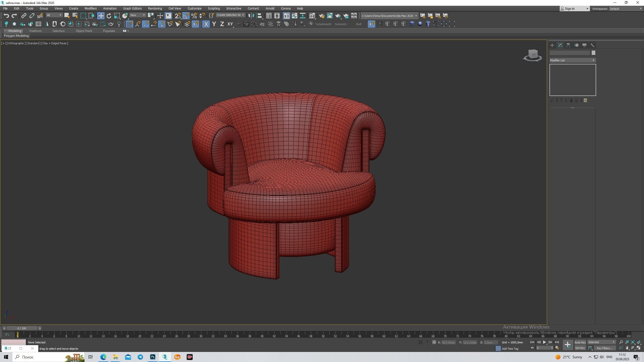Click the Sphere primitive icon
Screen dimensions: 644x362
(x=420, y=24)
